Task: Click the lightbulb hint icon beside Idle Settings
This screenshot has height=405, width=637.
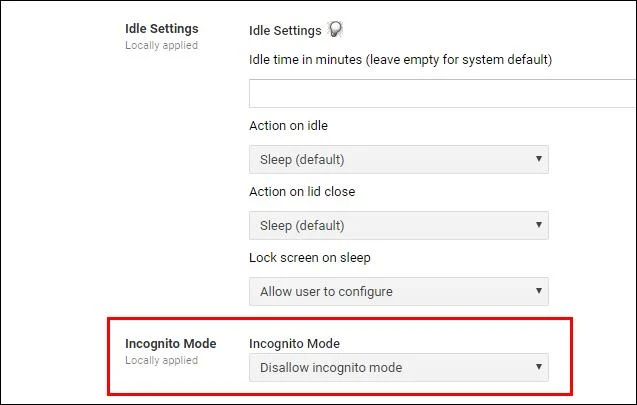Action: [335, 29]
